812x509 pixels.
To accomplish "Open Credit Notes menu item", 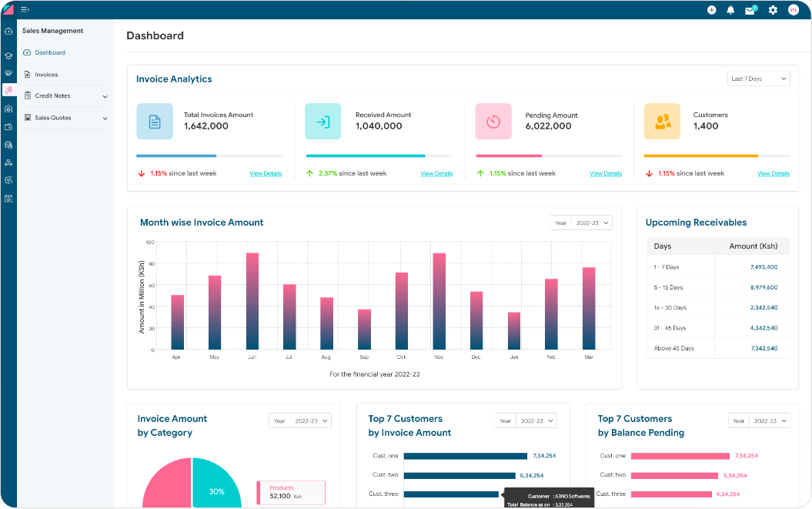I will click(52, 96).
